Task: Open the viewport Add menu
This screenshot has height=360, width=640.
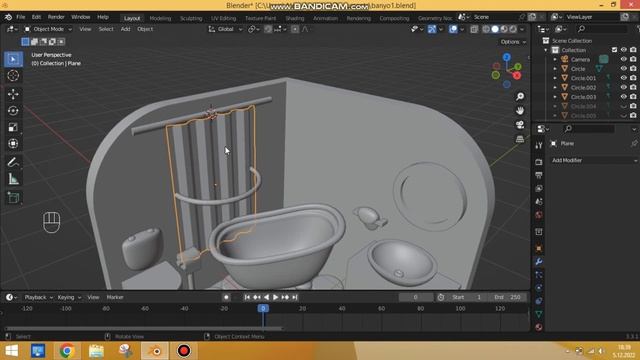Action: click(x=125, y=29)
